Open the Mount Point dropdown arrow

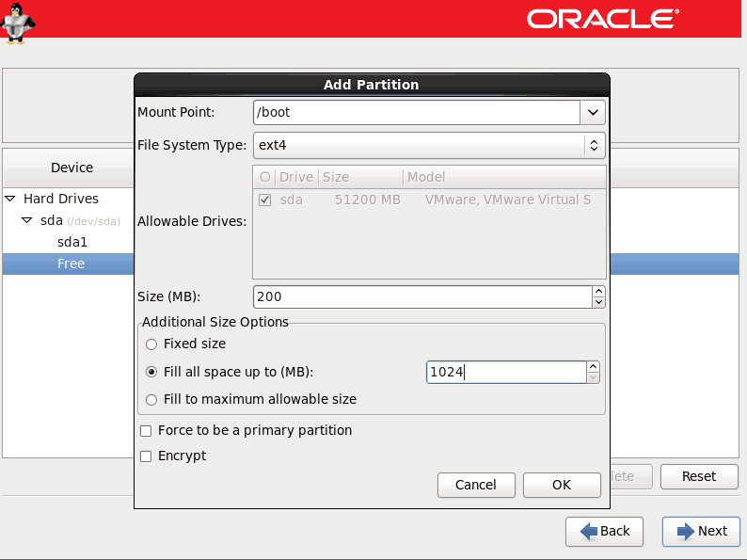[x=593, y=113]
